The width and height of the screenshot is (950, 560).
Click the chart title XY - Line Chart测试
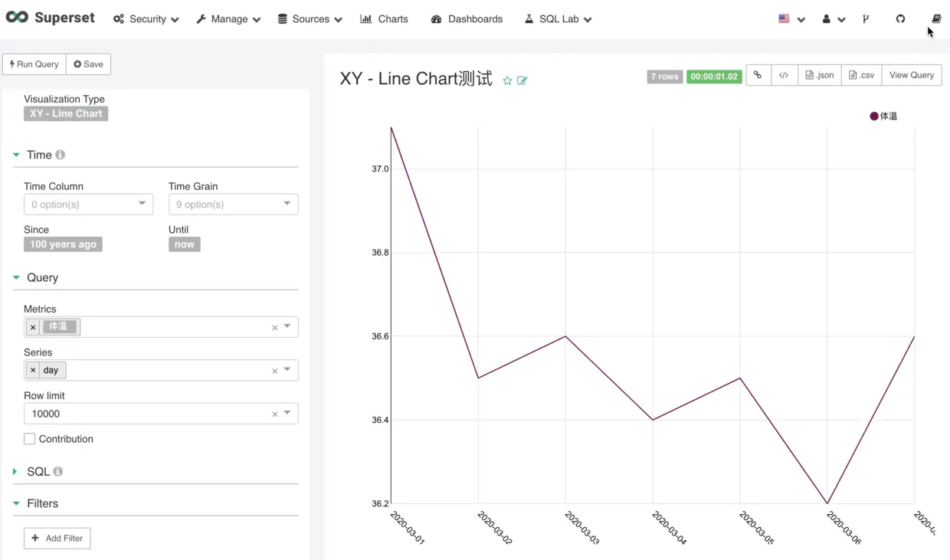416,79
